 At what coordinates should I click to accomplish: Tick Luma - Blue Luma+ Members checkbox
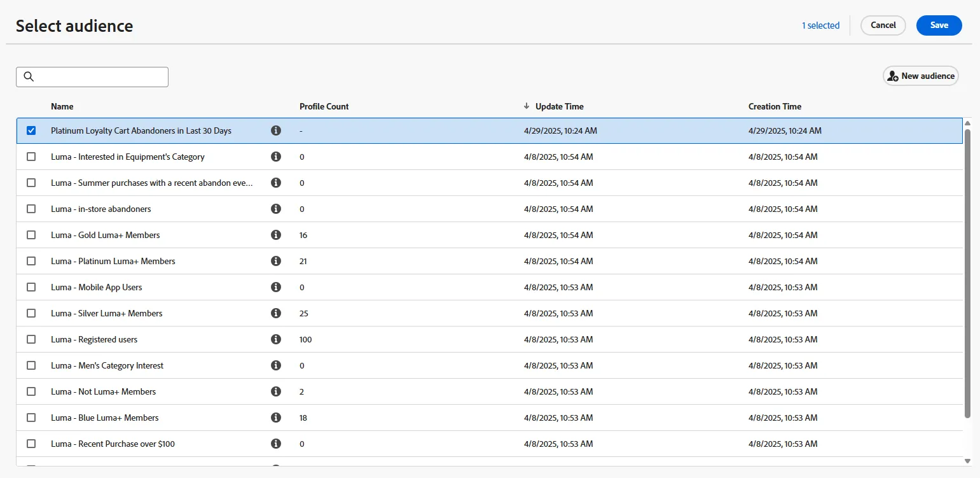(31, 418)
